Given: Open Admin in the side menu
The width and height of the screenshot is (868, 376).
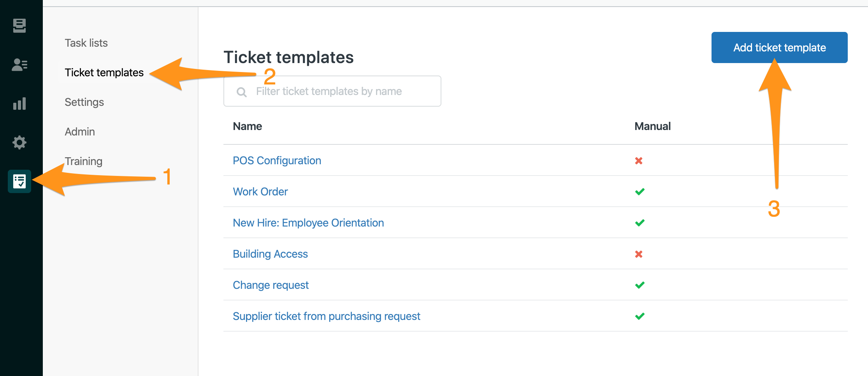Looking at the screenshot, I should click(x=80, y=132).
